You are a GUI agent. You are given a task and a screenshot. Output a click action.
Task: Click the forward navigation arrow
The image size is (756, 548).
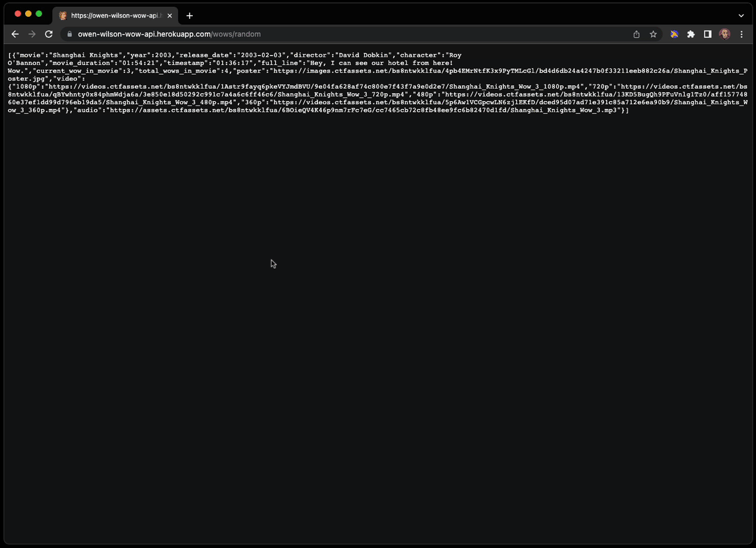click(x=31, y=34)
